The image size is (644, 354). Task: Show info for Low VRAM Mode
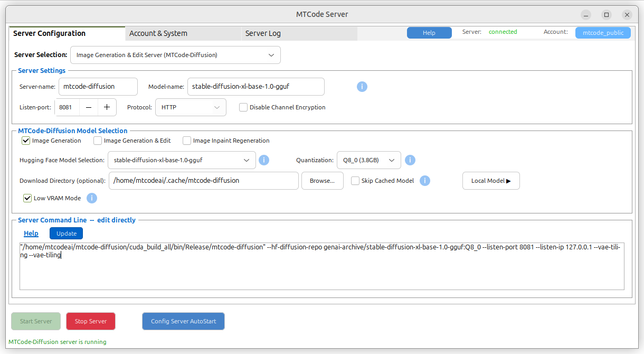click(x=92, y=198)
